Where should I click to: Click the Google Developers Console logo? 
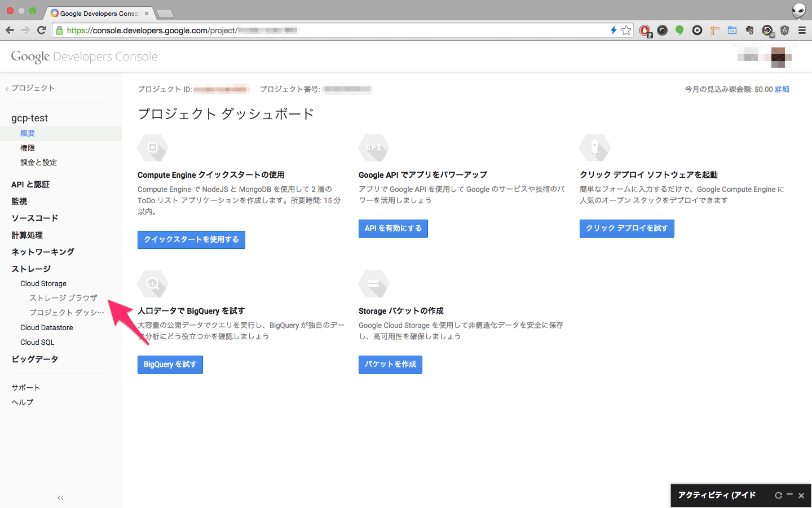[x=84, y=56]
